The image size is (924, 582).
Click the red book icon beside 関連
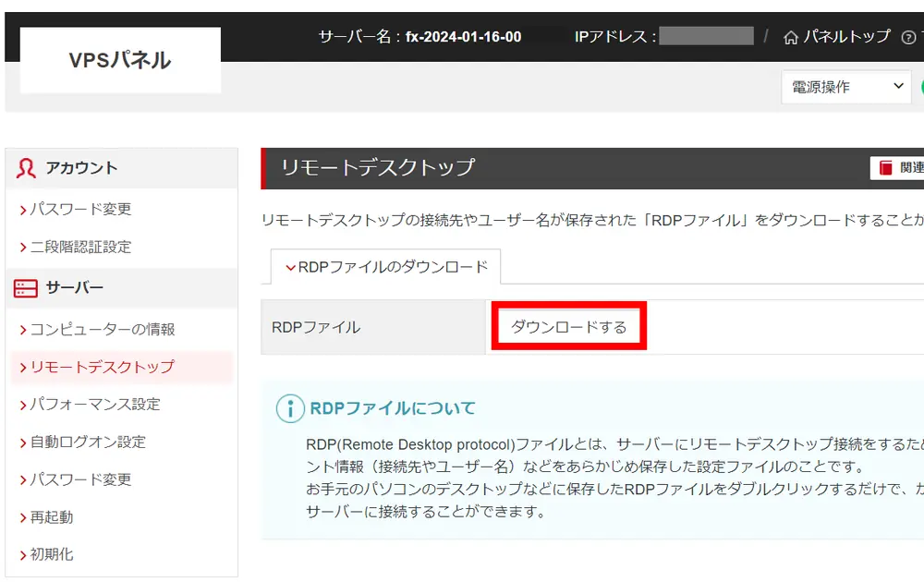[885, 167]
